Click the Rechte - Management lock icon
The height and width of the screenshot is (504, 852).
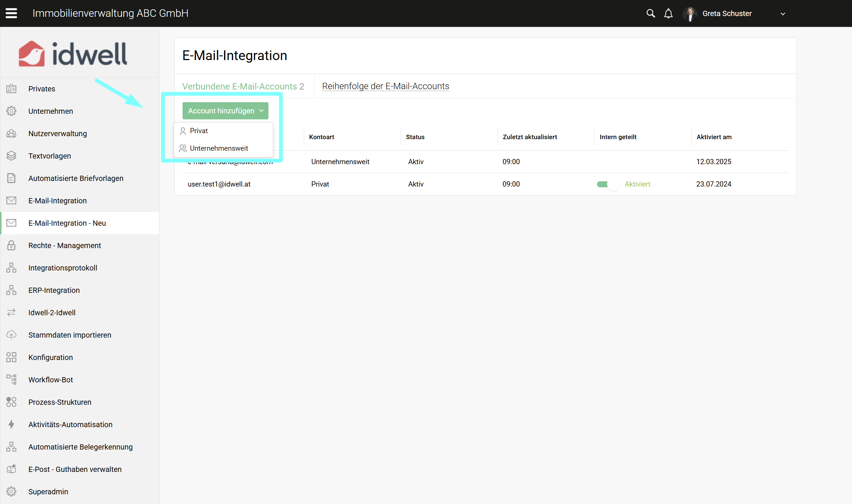click(x=11, y=245)
